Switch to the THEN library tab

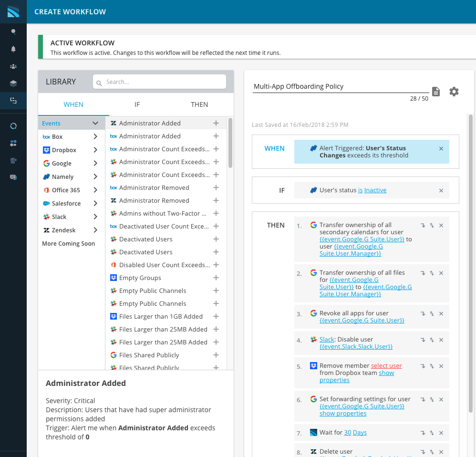pyautogui.click(x=199, y=104)
